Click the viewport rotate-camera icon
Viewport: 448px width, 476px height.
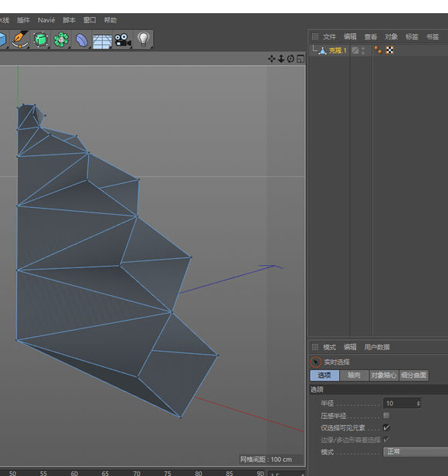[290, 59]
